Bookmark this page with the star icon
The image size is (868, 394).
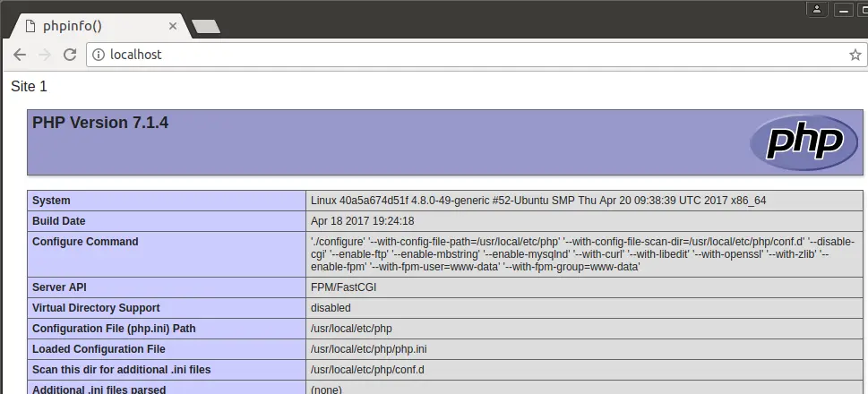[855, 55]
